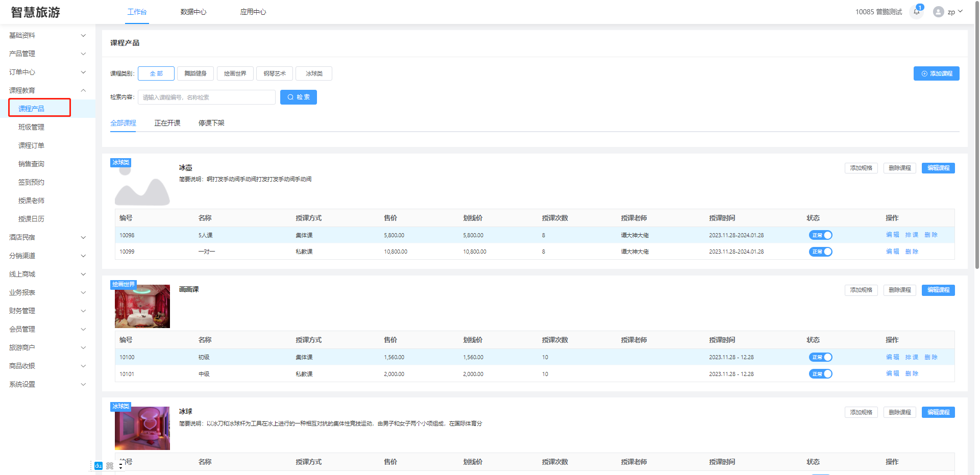Open the notification bell icon
This screenshot has height=475, width=980.
[916, 12]
